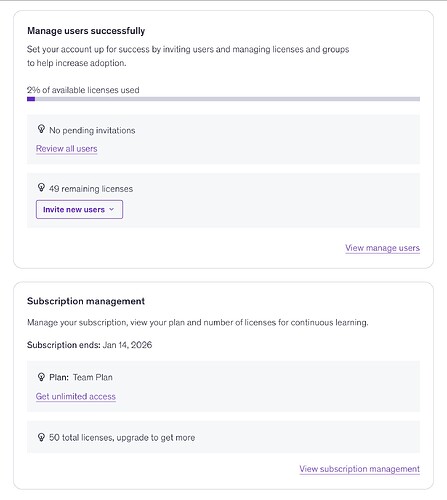
Task: Click lightbulb icon next to Plan: Team Plan
Action: click(x=41, y=377)
